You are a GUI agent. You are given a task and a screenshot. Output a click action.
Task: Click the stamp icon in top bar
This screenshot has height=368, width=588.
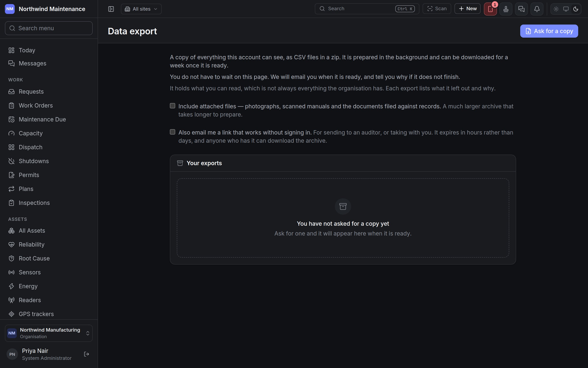coord(506,9)
